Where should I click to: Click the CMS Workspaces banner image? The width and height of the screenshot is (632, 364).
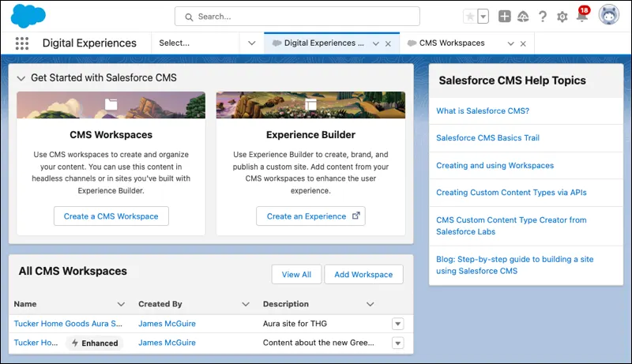click(x=111, y=105)
